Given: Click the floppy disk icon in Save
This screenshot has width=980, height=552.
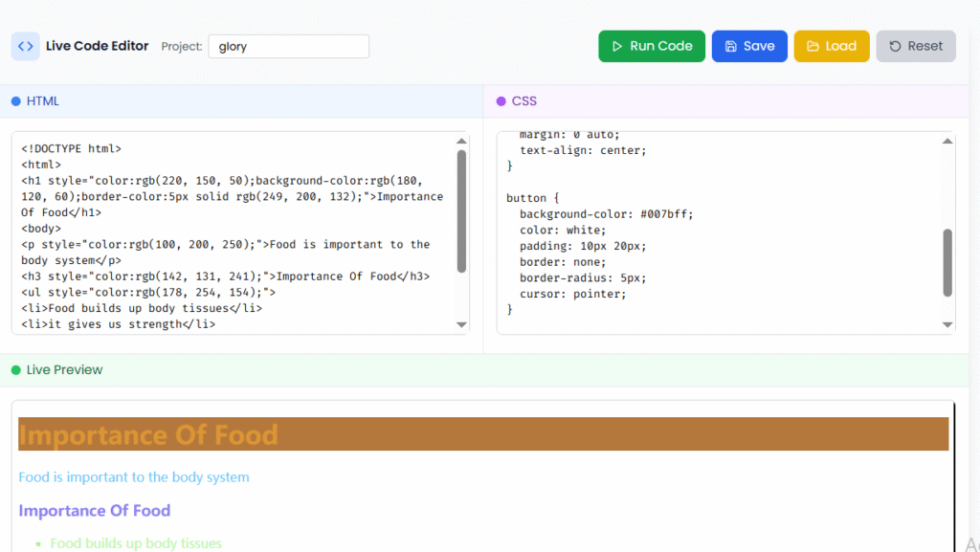Looking at the screenshot, I should click(x=731, y=46).
